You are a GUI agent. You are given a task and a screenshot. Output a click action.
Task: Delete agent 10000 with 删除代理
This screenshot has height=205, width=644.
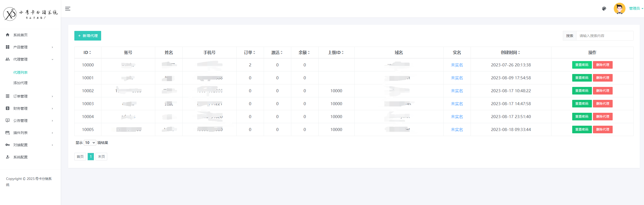pyautogui.click(x=603, y=65)
